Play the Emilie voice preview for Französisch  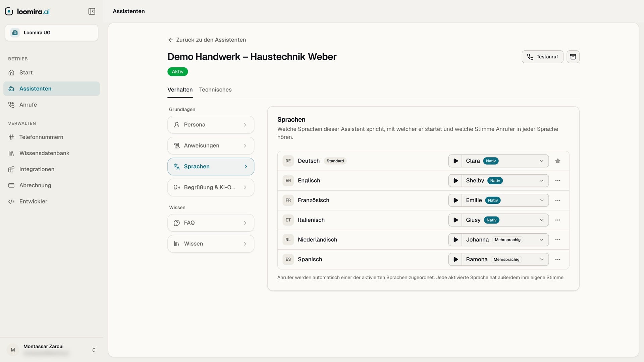(455, 200)
